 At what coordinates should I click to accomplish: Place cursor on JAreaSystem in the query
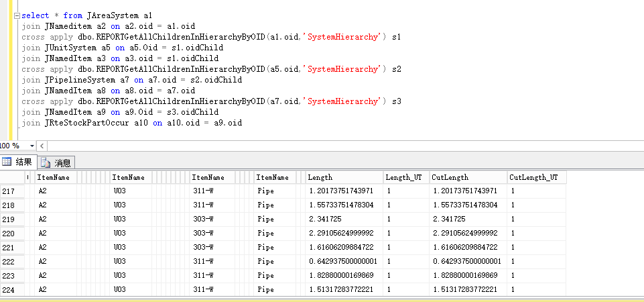click(113, 15)
